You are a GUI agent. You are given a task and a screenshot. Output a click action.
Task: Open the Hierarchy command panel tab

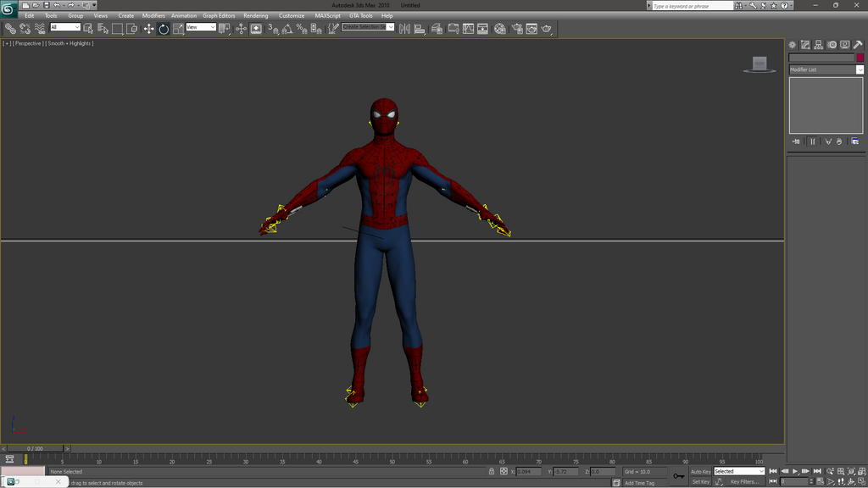pyautogui.click(x=818, y=45)
